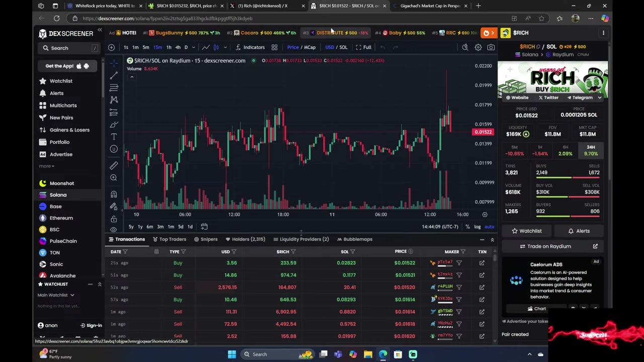Select the trend line drawing tool
This screenshot has width=644, height=362.
point(114,75)
